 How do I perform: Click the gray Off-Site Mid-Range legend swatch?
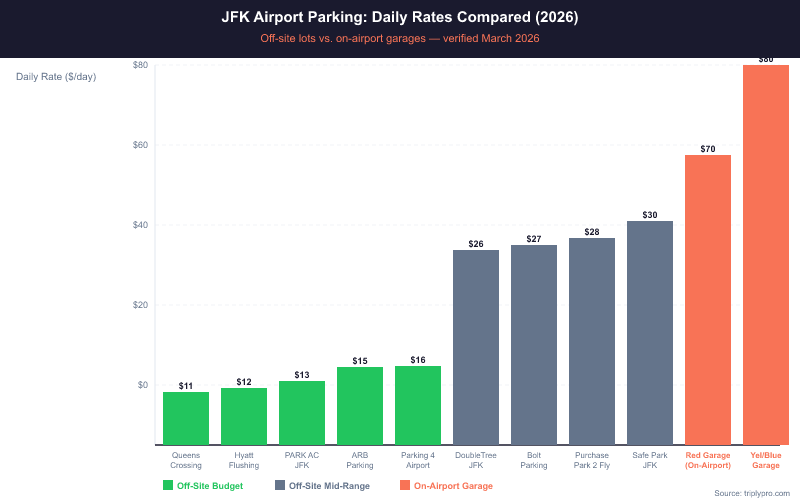point(280,486)
